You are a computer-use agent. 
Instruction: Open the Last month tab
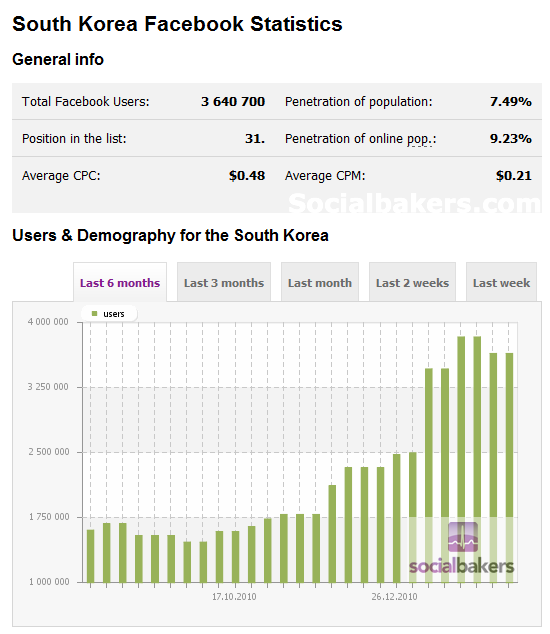click(319, 282)
